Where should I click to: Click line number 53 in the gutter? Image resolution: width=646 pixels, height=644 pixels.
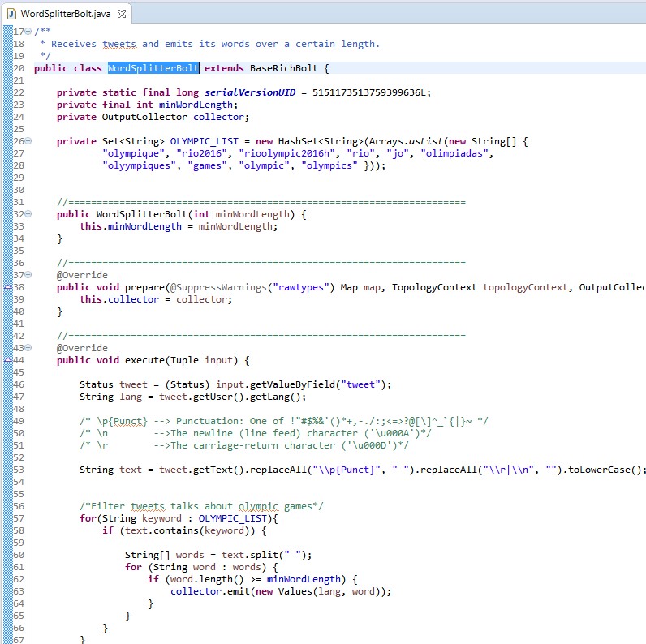19,470
